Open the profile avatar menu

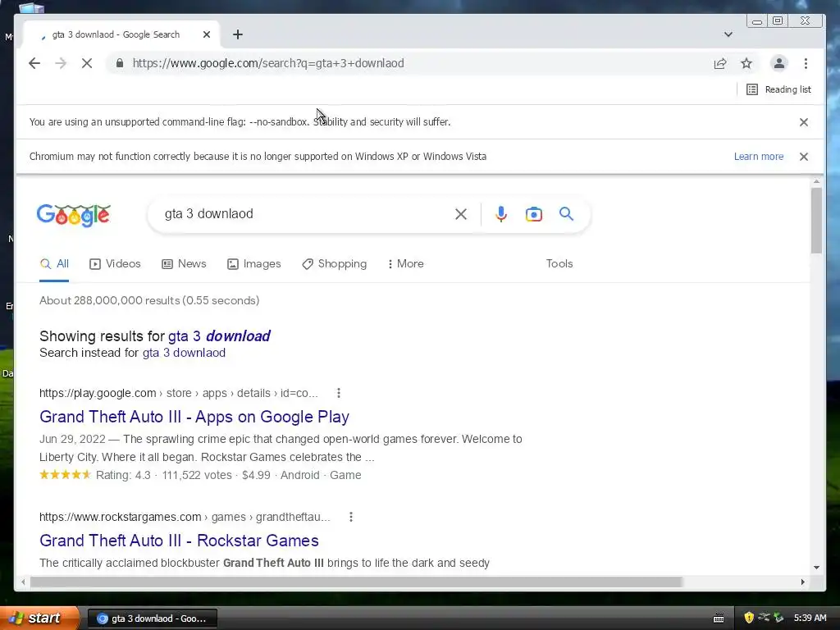point(779,63)
